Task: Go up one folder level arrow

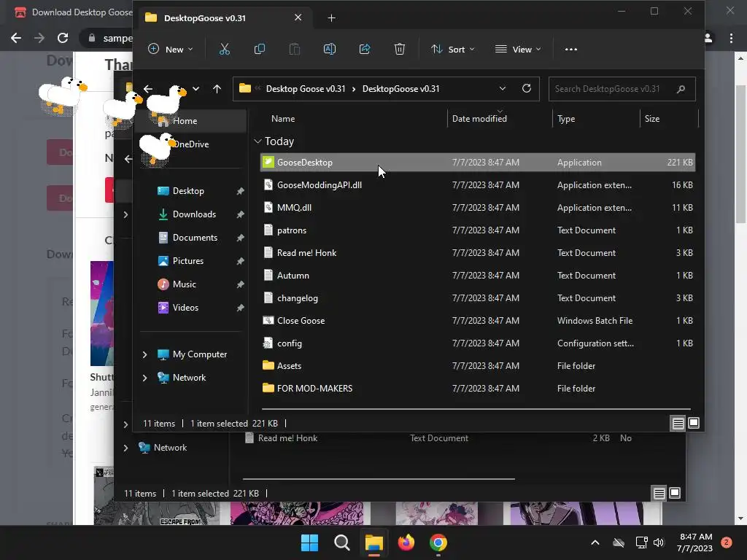Action: 217,89
